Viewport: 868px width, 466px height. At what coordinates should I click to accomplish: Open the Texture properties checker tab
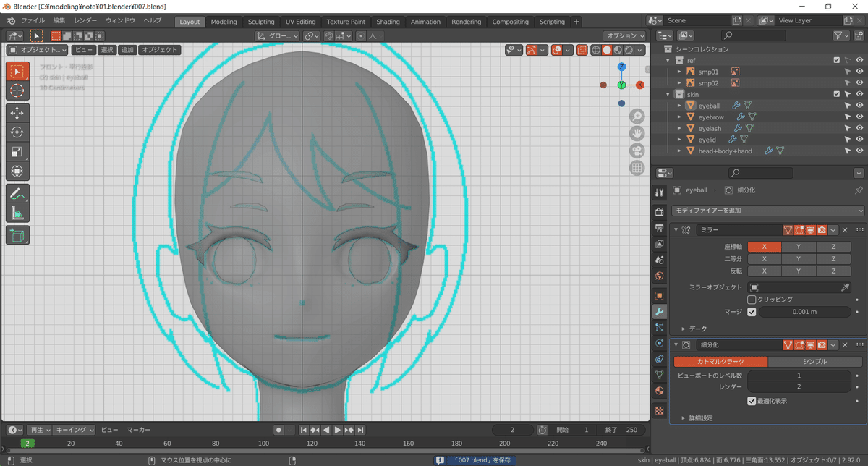tap(659, 410)
